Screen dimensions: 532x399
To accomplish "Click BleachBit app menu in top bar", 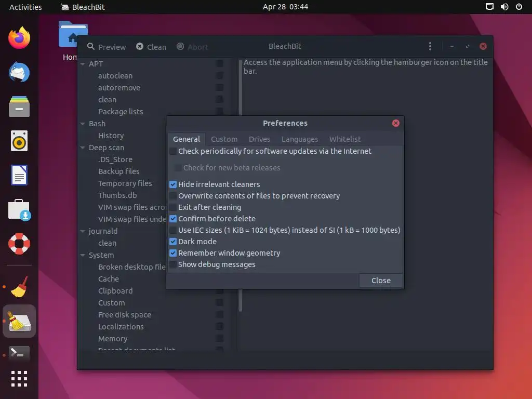I will tap(83, 7).
